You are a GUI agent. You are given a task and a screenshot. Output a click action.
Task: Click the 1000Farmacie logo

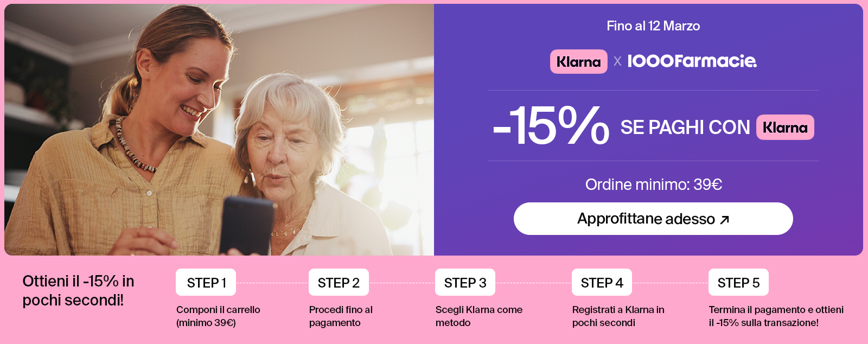(692, 61)
